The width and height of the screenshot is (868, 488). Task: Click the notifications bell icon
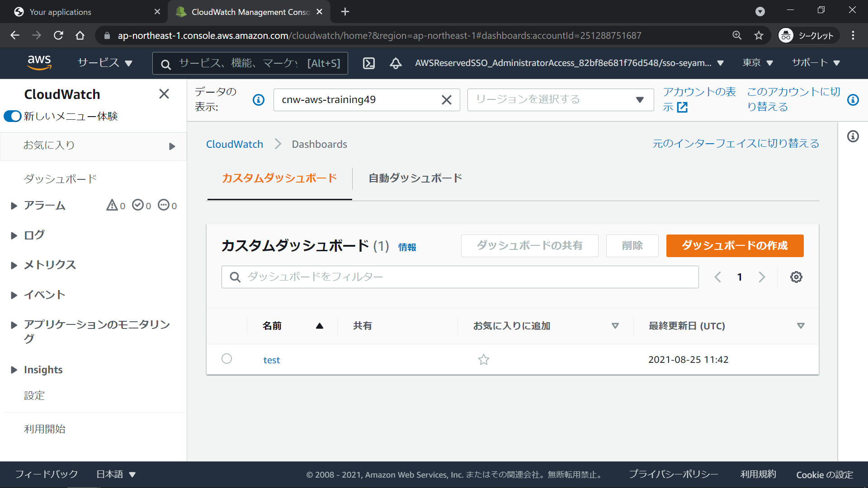396,63
